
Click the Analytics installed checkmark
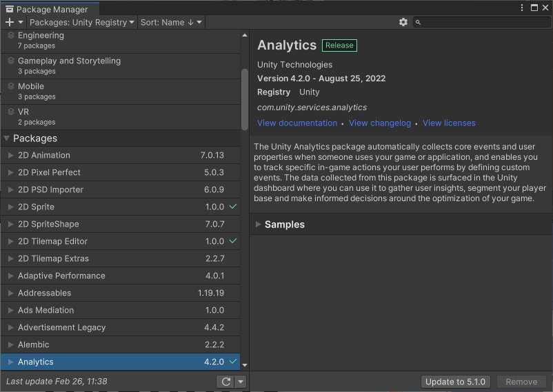233,361
